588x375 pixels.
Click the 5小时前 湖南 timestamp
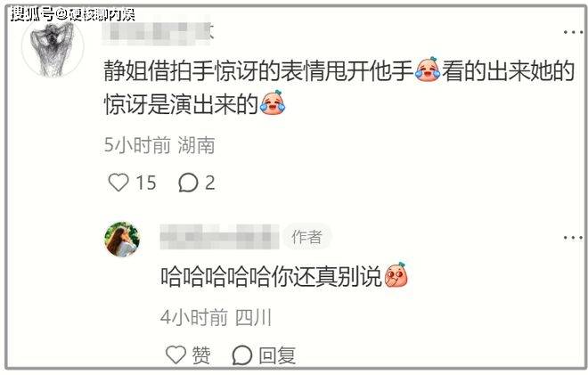[159, 145]
